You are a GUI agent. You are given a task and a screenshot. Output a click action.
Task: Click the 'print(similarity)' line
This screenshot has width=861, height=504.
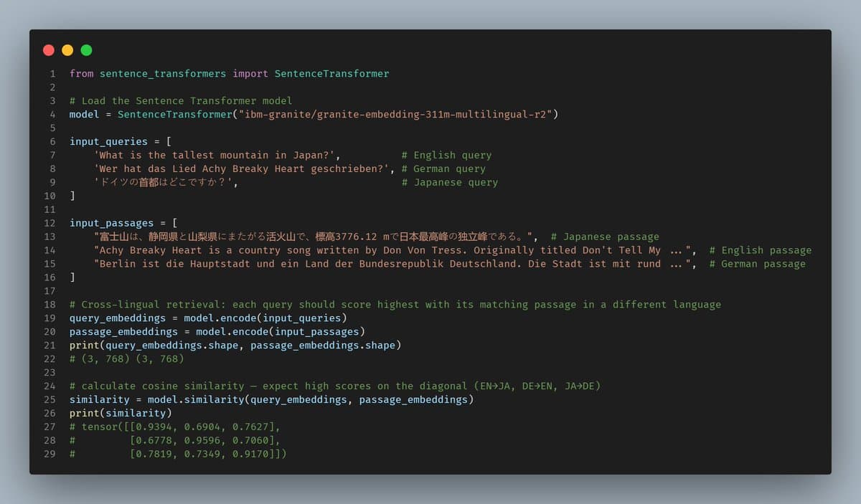coord(121,413)
